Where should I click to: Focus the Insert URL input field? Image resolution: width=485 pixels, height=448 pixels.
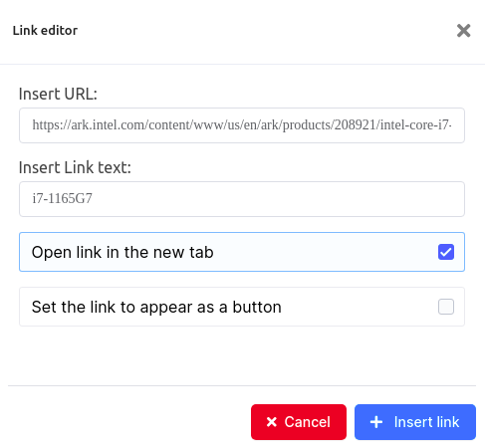(242, 125)
